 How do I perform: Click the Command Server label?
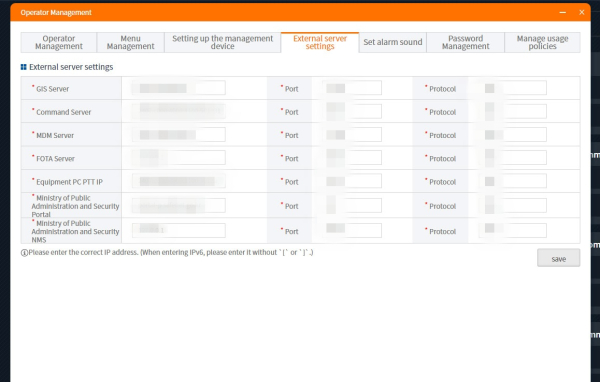click(x=64, y=112)
